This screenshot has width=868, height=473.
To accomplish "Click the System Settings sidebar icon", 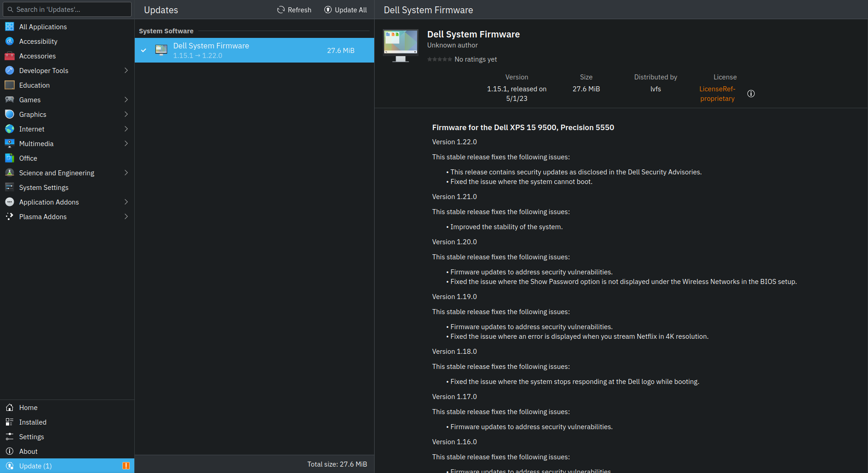I will 10,188.
